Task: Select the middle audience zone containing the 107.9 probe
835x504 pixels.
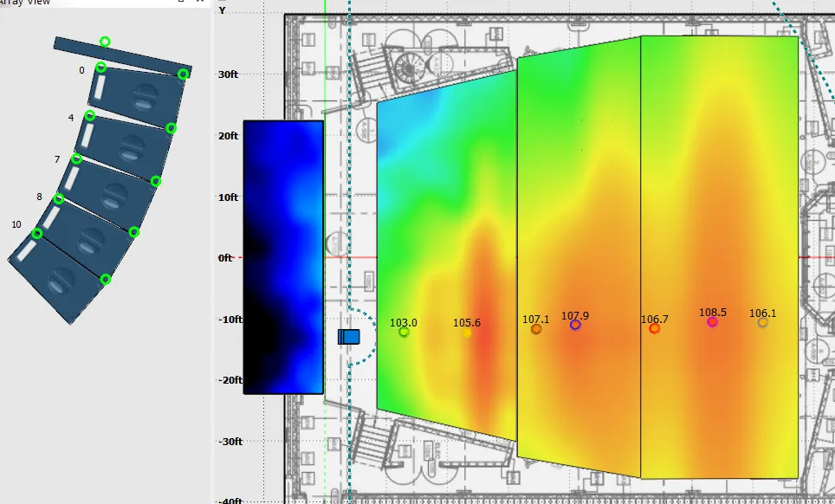Action: 579,256
